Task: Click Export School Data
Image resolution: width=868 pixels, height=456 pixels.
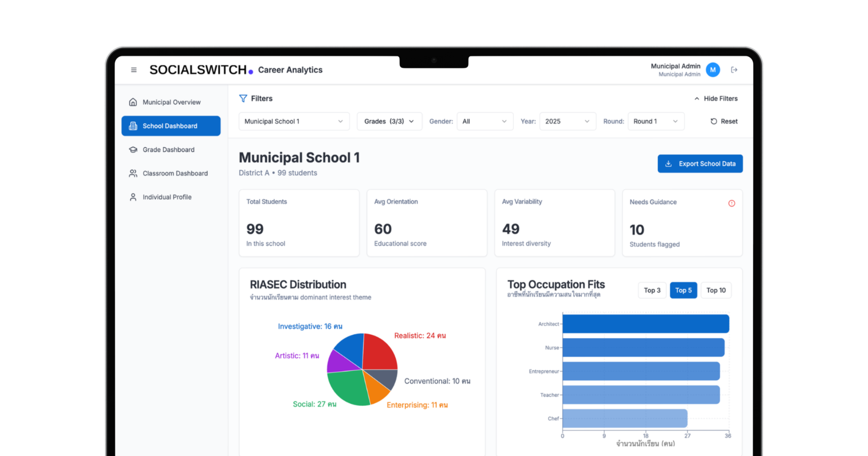Action: coord(699,164)
